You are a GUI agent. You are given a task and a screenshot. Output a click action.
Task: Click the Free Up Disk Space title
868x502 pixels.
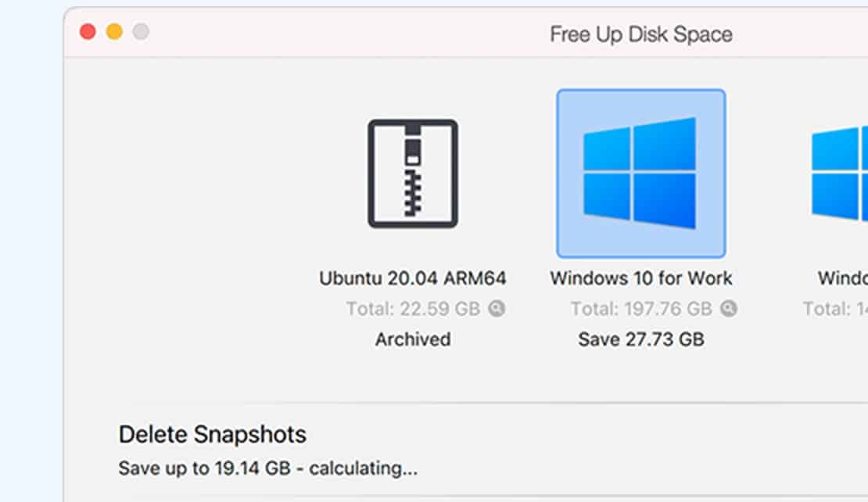(641, 34)
